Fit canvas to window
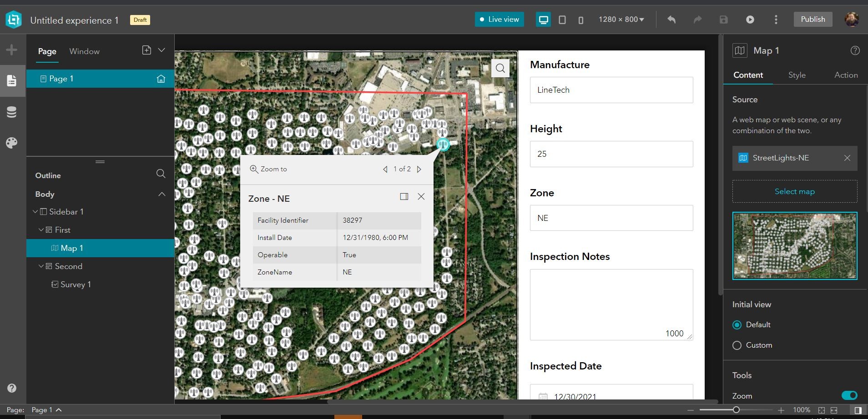 tap(822, 410)
